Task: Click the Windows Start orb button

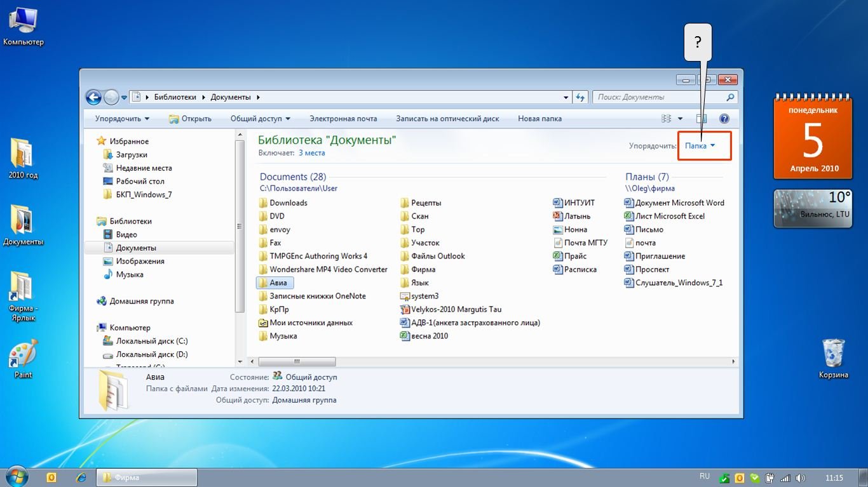Action: click(x=17, y=476)
